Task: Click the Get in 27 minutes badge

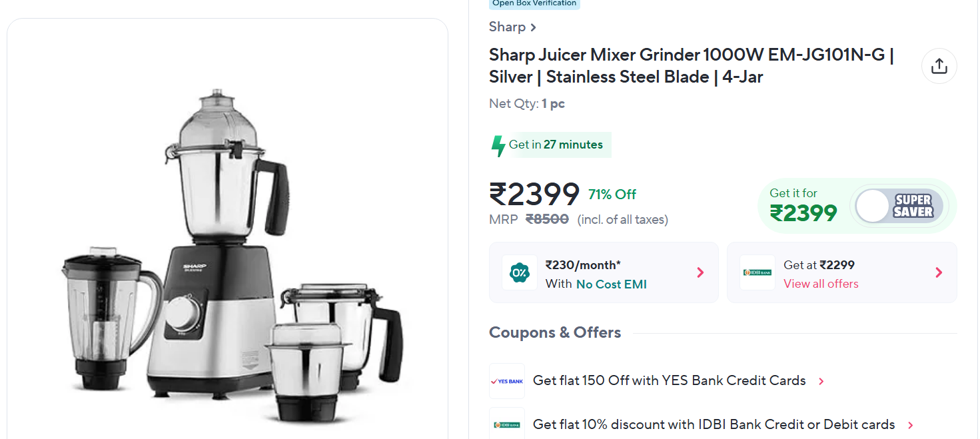Action: coord(556,145)
